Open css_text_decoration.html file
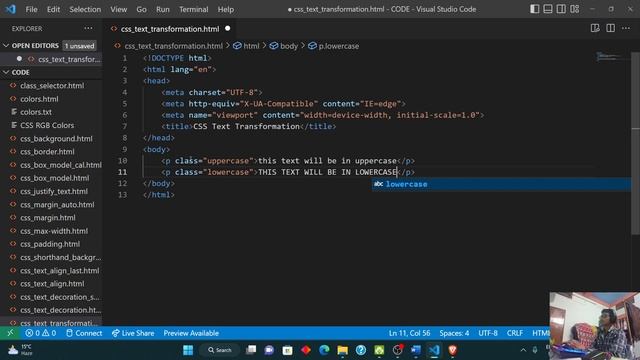640x360 pixels. coord(60,310)
